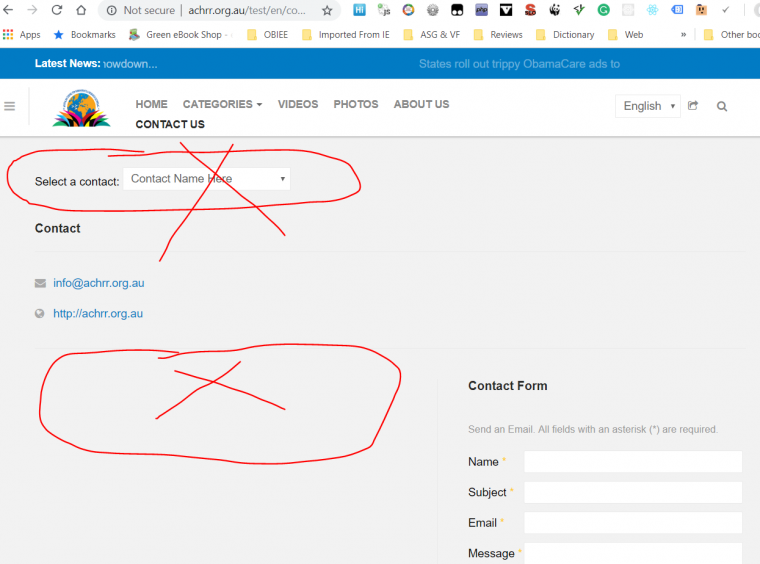Click the browser forward arrow
This screenshot has height=564, width=760.
click(x=32, y=10)
